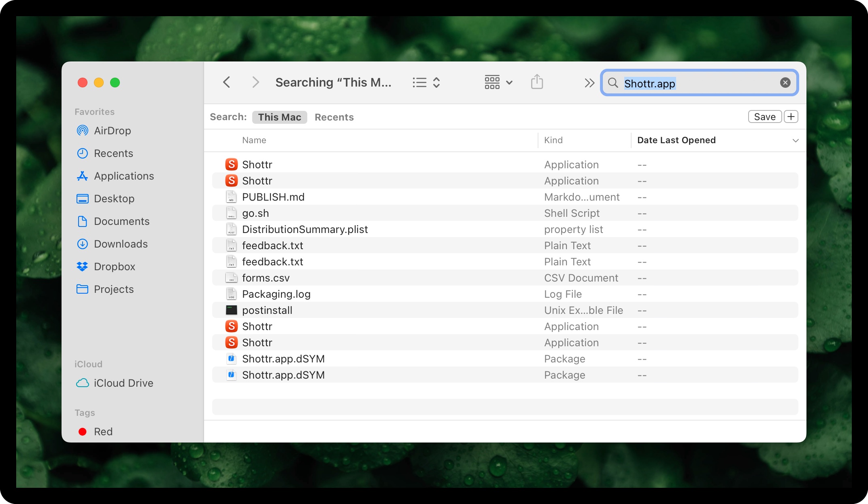Screen dimensions: 868x504
Task: Select the fourth Shottr application result
Action: click(505, 343)
